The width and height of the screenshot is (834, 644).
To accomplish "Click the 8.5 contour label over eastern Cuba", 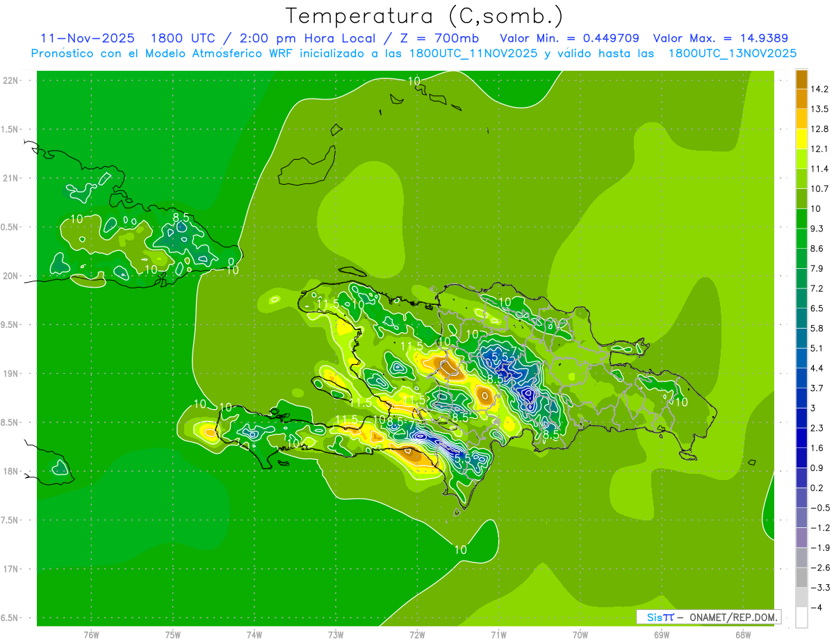I will pos(181,217).
